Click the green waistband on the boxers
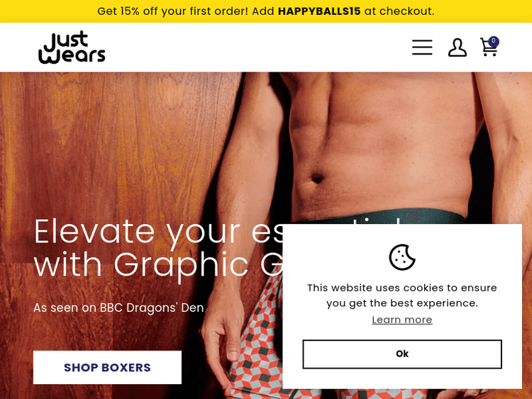 pyautogui.click(x=383, y=216)
